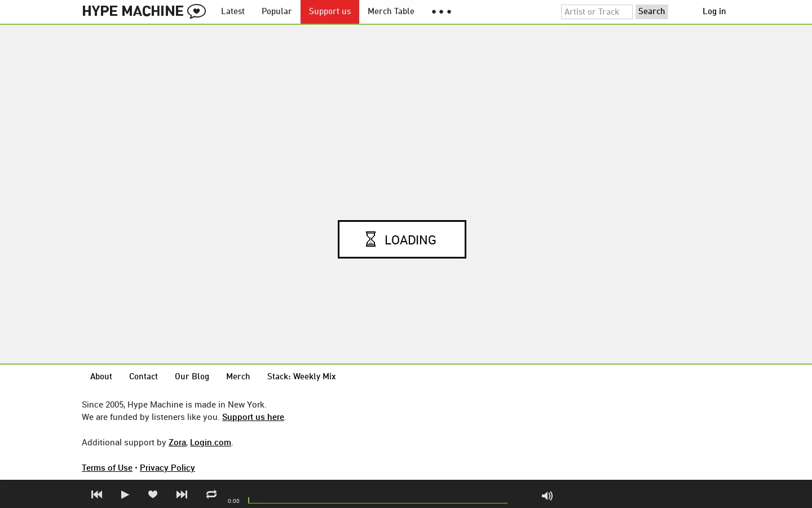Open the Contact footer link
The height and width of the screenshot is (508, 812).
click(143, 376)
